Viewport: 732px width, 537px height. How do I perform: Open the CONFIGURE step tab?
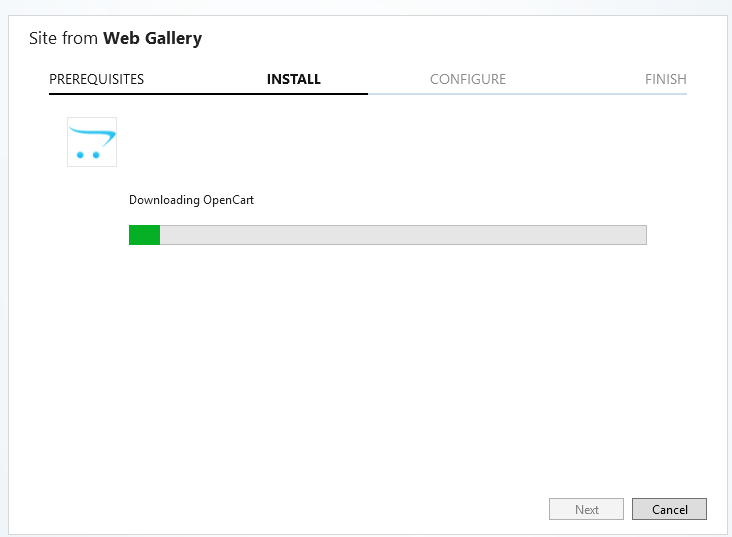click(x=468, y=79)
